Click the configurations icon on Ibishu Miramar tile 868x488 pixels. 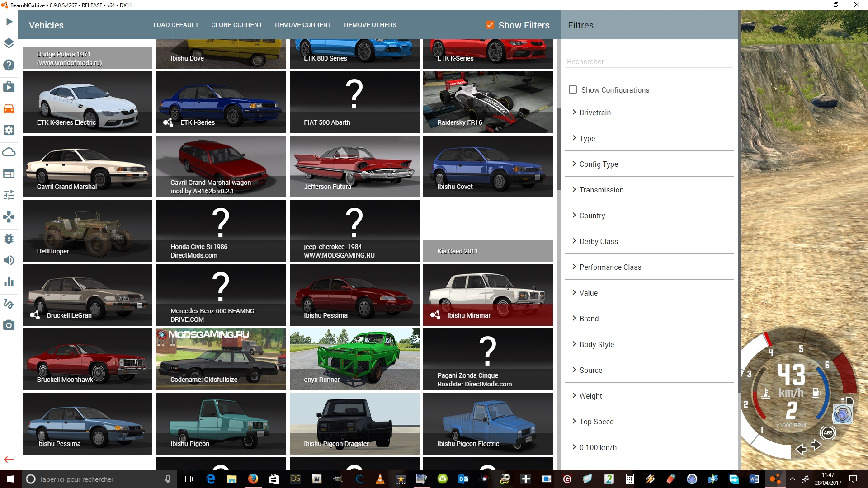coord(435,315)
